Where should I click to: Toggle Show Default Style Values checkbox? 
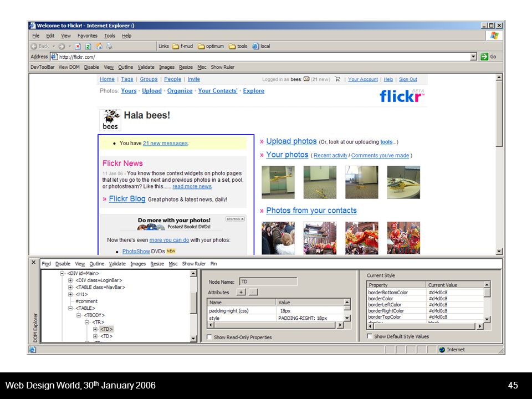[x=370, y=336]
